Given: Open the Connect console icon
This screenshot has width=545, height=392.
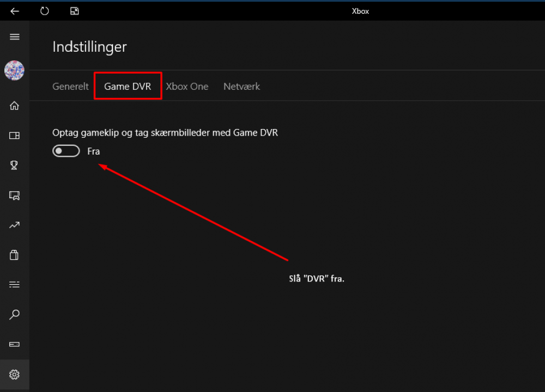Looking at the screenshot, I should 14,345.
